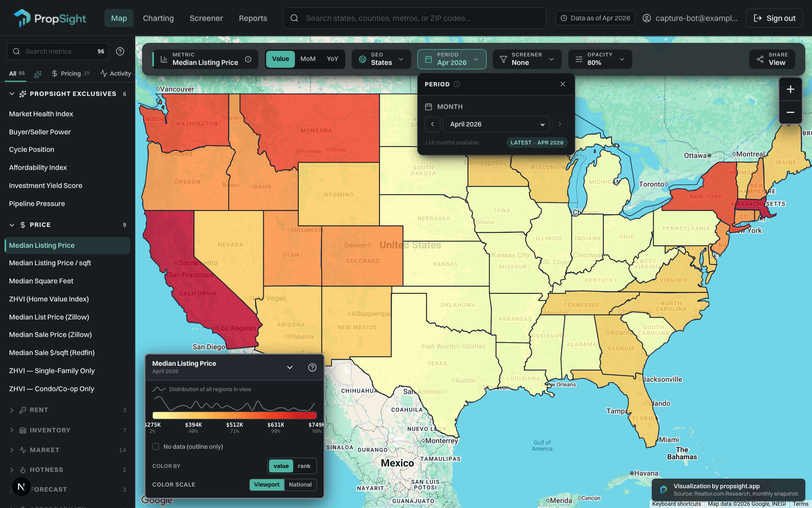This screenshot has height=508, width=812.
Task: Go to previous month arrow
Action: coord(433,124)
